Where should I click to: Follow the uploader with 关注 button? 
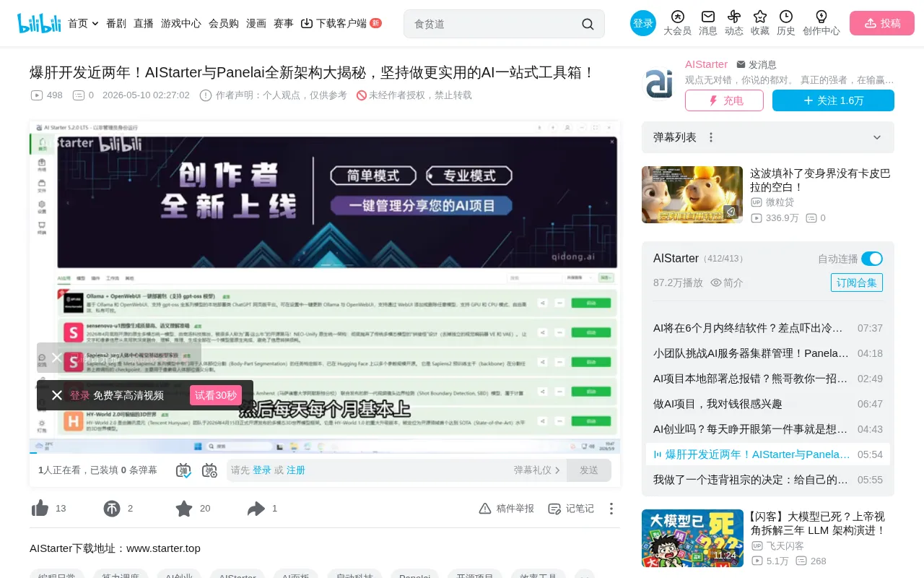click(x=833, y=100)
